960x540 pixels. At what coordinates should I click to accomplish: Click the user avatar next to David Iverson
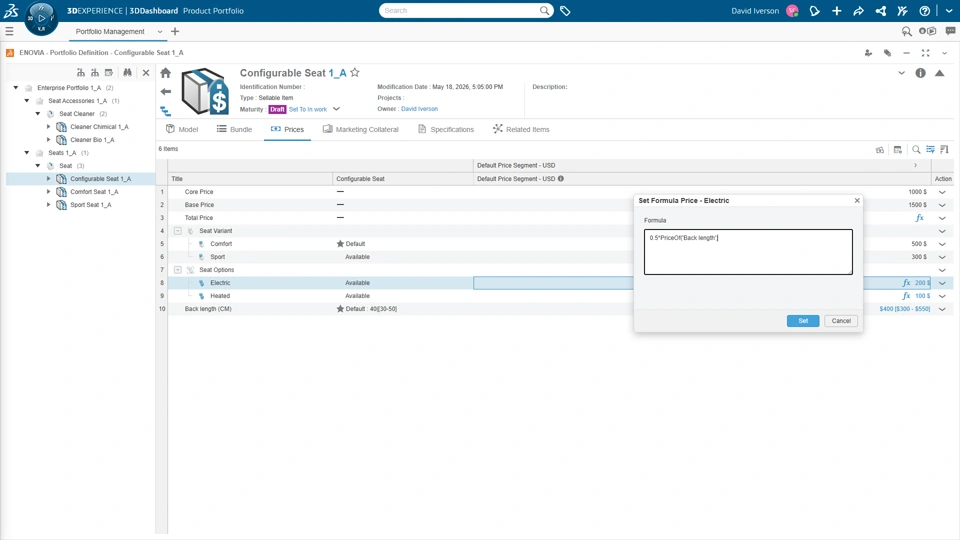[x=792, y=10]
